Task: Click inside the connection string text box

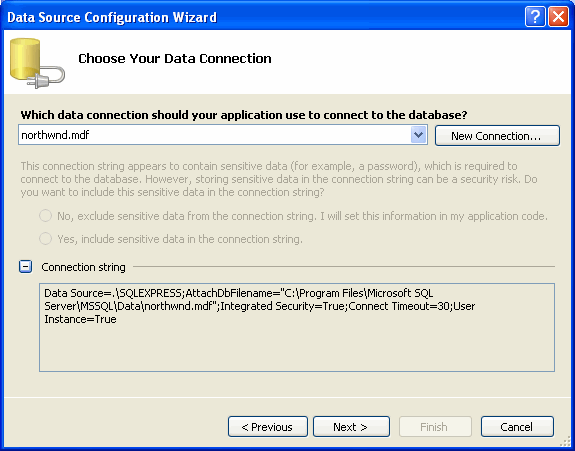Action: 297,327
